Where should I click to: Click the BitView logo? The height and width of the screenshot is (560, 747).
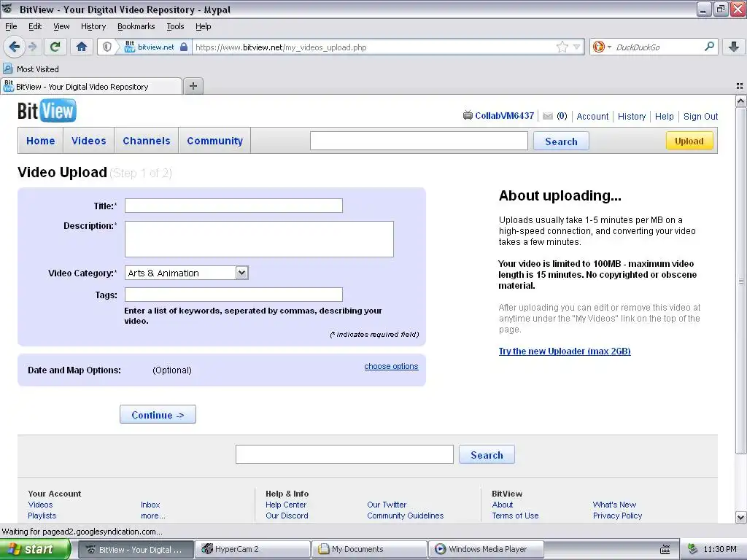47,111
